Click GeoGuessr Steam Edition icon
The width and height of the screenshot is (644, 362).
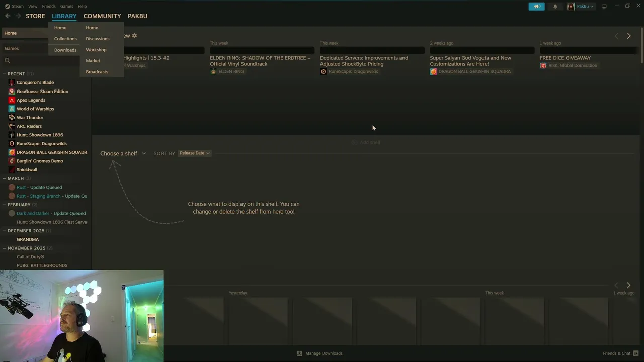click(x=12, y=92)
